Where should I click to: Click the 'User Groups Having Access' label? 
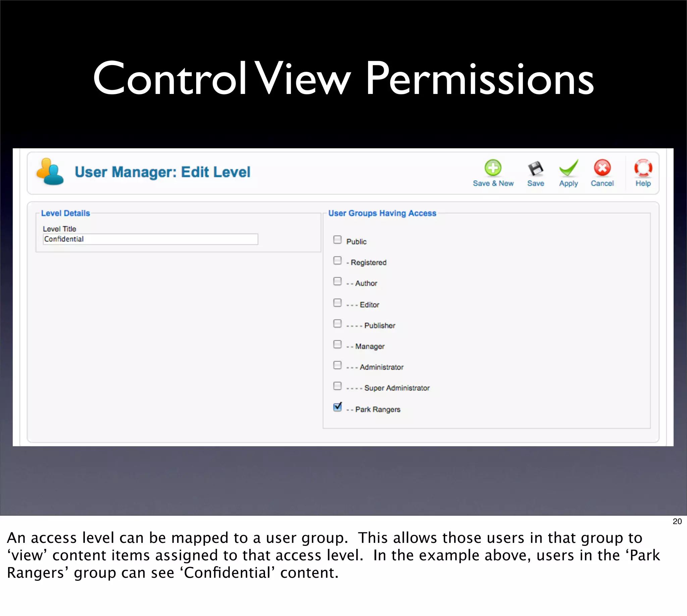(382, 213)
